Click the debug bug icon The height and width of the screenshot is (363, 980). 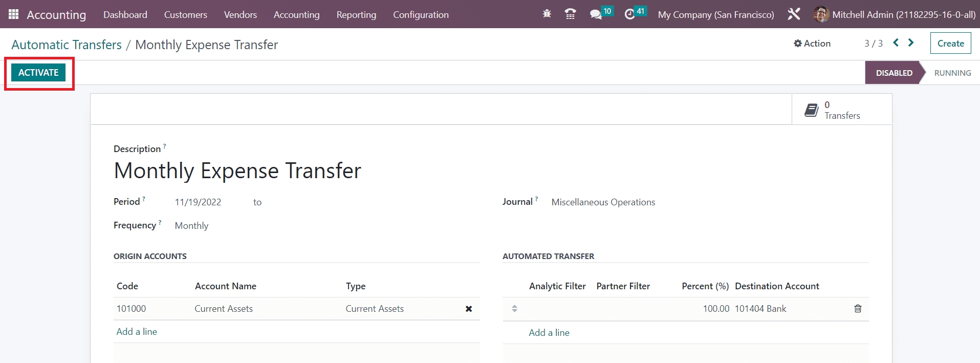[547, 14]
